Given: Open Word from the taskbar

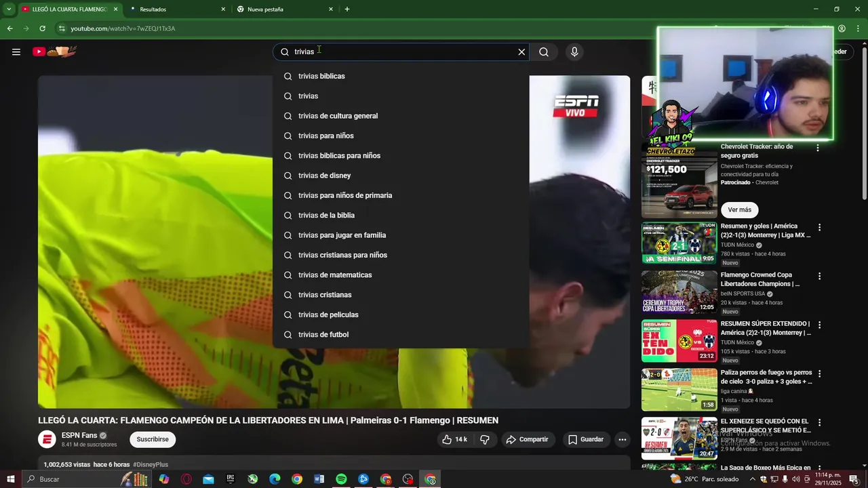Looking at the screenshot, I should click(x=319, y=479).
